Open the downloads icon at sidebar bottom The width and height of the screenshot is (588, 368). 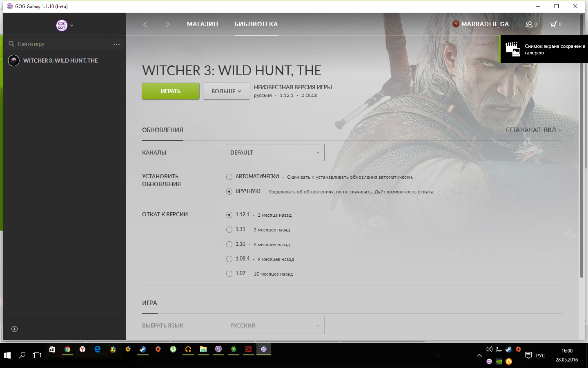tap(14, 329)
